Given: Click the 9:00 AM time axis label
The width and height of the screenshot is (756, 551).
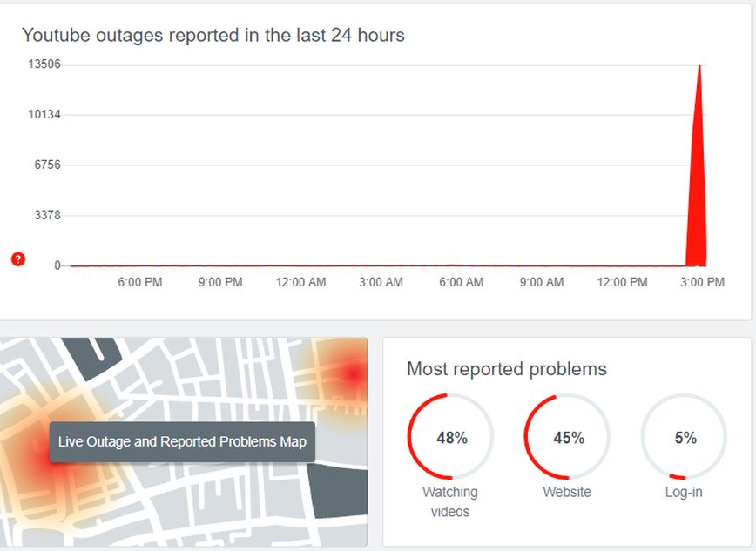Looking at the screenshot, I should (542, 282).
